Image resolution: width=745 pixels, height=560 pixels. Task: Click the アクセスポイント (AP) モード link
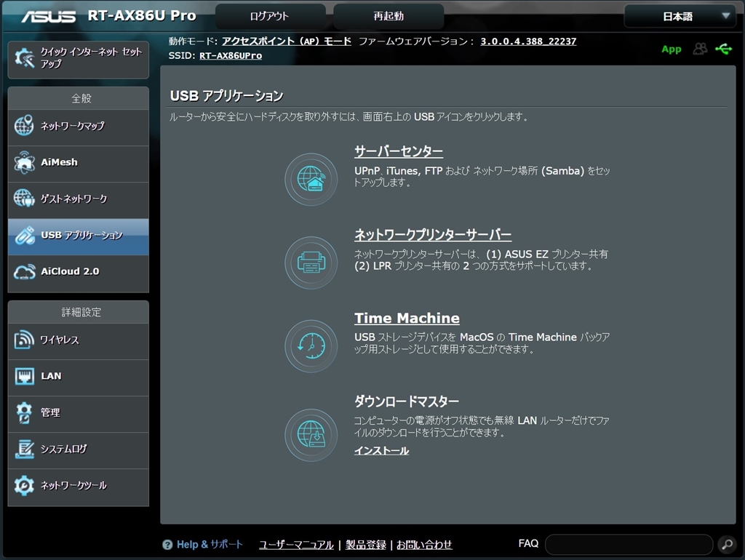(287, 41)
